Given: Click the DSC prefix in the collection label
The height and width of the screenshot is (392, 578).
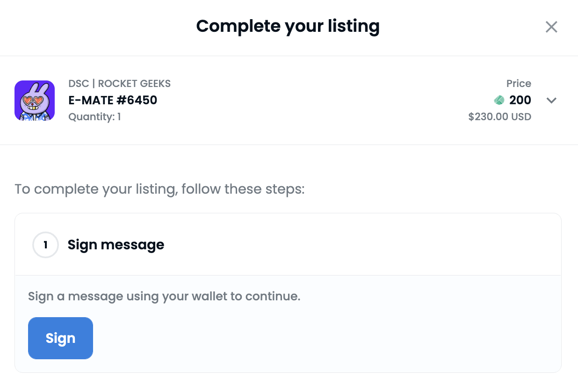Looking at the screenshot, I should pos(78,84).
